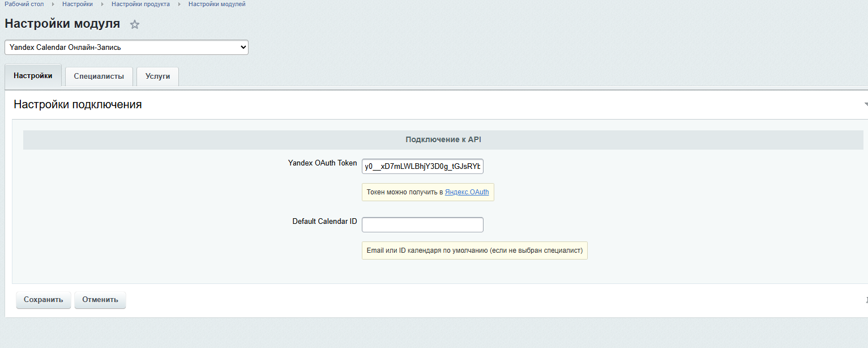This screenshot has width=868, height=348.
Task: Follow the Яндекс.OAuth link
Action: point(467,192)
